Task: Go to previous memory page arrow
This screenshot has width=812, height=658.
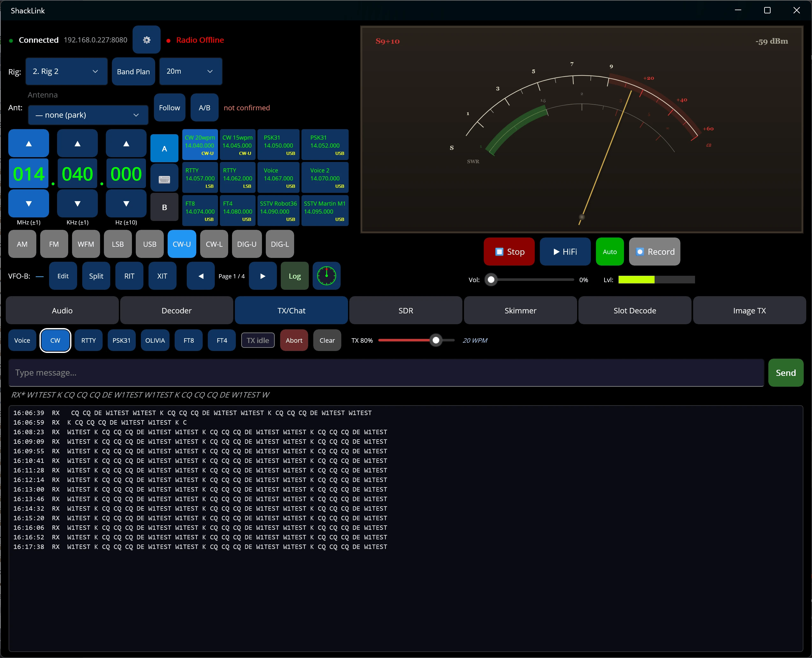Action: 201,276
